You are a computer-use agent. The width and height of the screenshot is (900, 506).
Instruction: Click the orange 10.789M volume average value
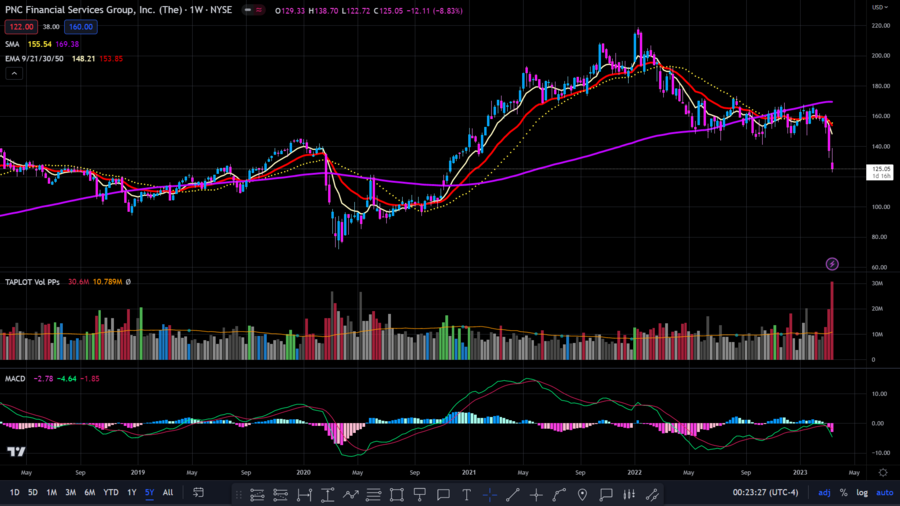pos(107,282)
